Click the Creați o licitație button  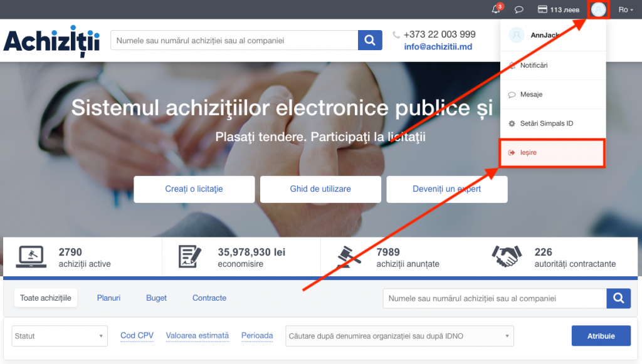(194, 189)
